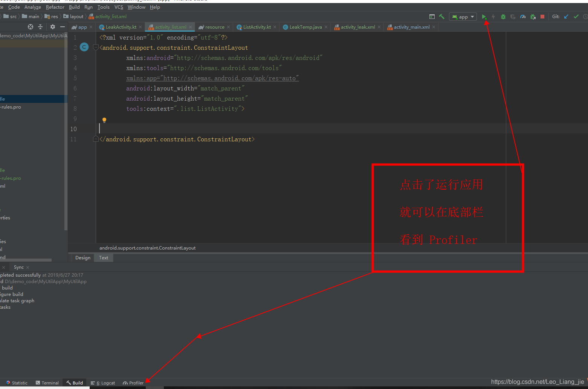
Task: Click Git commit green checkmark
Action: tap(576, 17)
